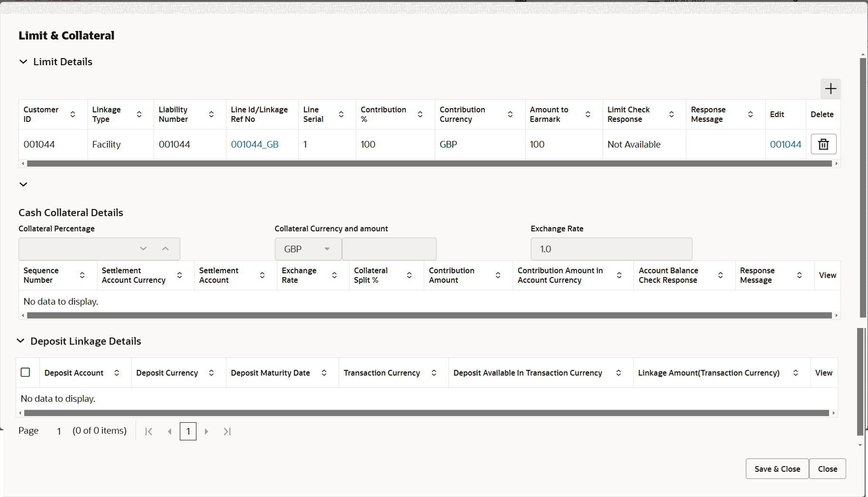
Task: Edit the limit via the 001044 link
Action: pyautogui.click(x=786, y=144)
